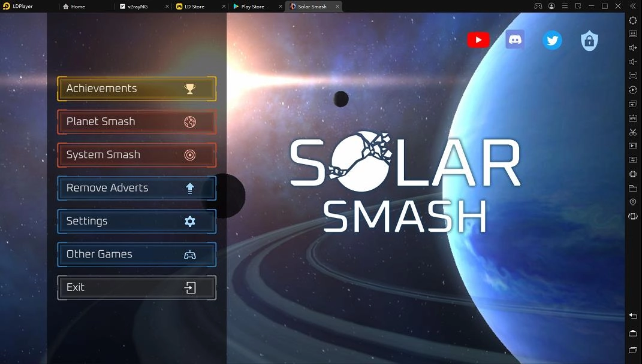Tap the Android recent apps icon
Image resolution: width=642 pixels, height=364 pixels.
633,350
